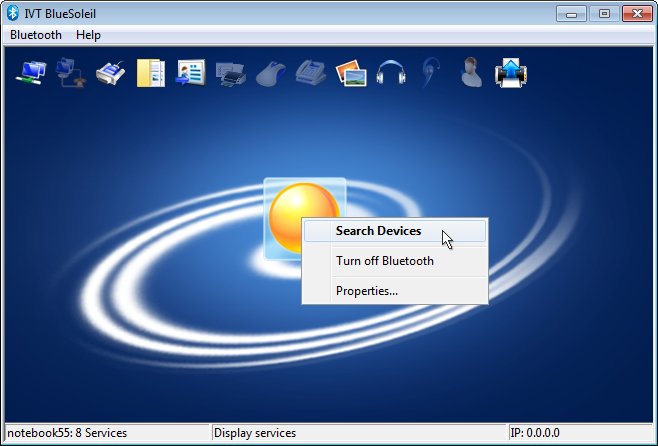This screenshot has width=658, height=446.
Task: Select the Fax service icon
Action: tap(311, 73)
